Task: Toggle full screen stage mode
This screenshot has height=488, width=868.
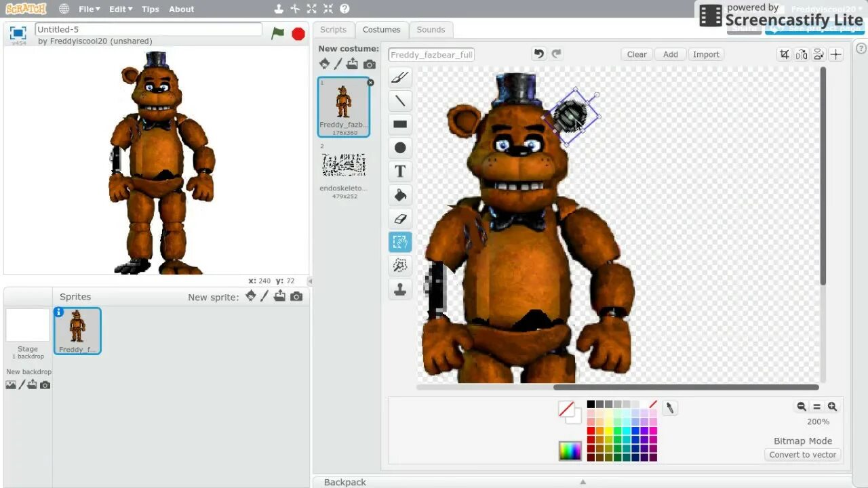Action: [x=18, y=33]
